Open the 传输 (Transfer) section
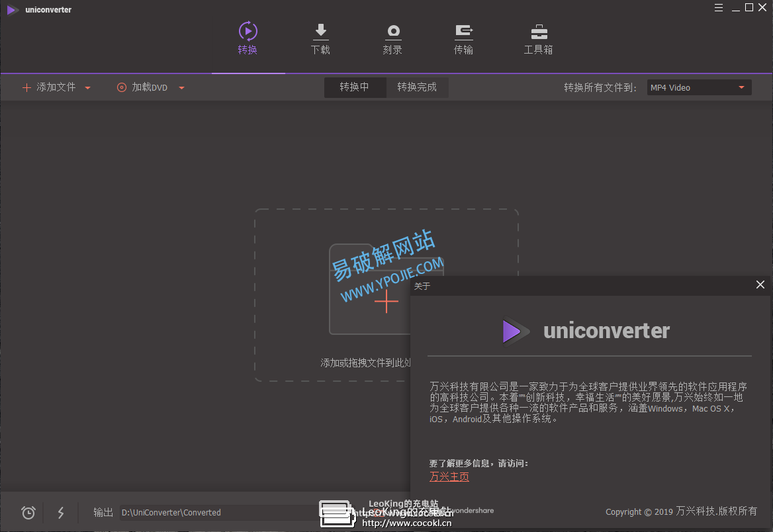This screenshot has height=532, width=773. (x=463, y=38)
